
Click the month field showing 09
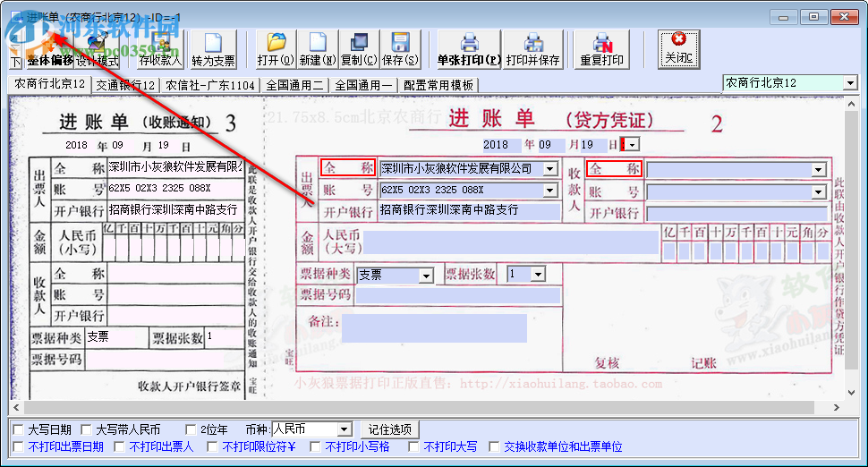(x=551, y=145)
